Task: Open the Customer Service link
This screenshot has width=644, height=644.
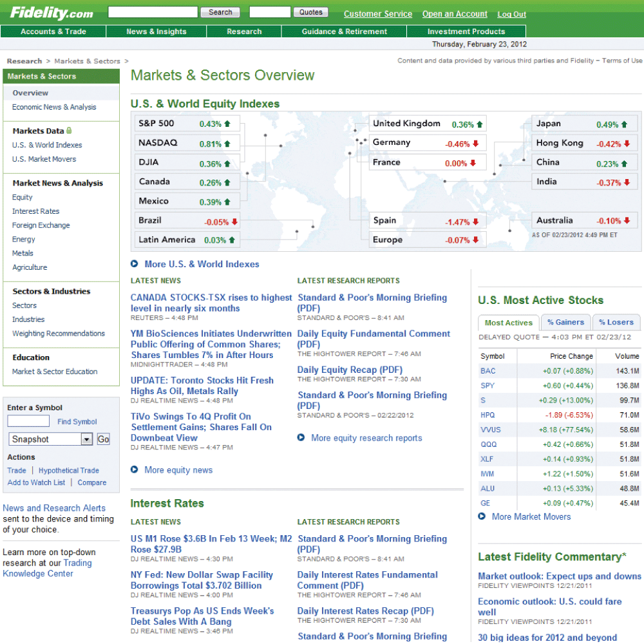Action: pos(378,14)
